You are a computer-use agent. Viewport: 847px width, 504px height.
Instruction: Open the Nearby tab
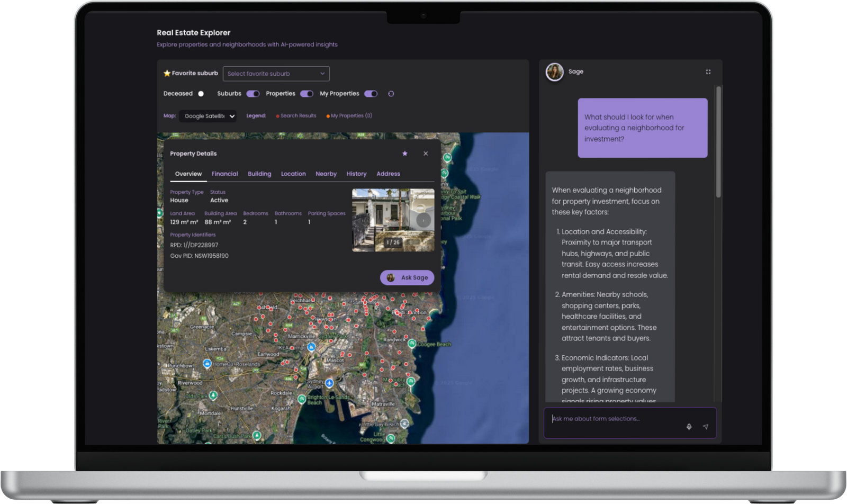[326, 174]
